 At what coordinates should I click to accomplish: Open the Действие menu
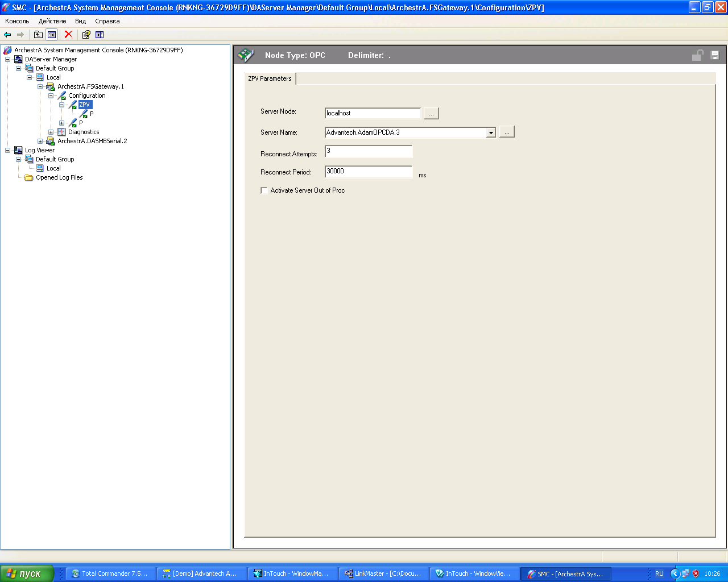tap(52, 21)
